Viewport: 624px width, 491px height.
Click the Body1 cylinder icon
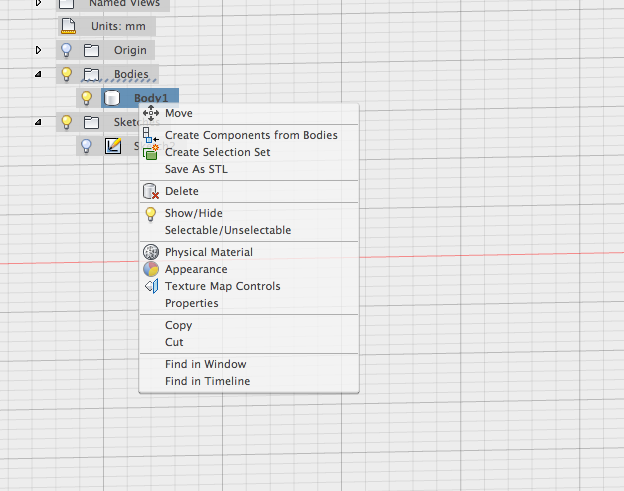112,98
